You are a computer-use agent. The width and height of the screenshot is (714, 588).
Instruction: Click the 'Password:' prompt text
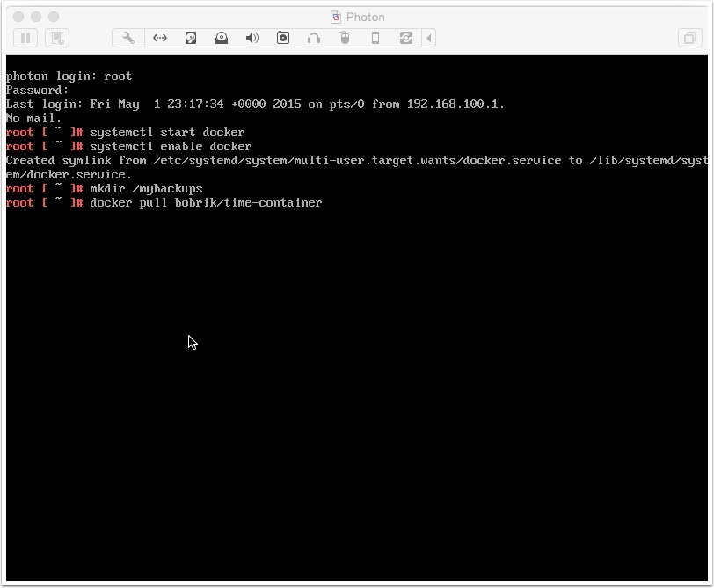pyautogui.click(x=37, y=91)
